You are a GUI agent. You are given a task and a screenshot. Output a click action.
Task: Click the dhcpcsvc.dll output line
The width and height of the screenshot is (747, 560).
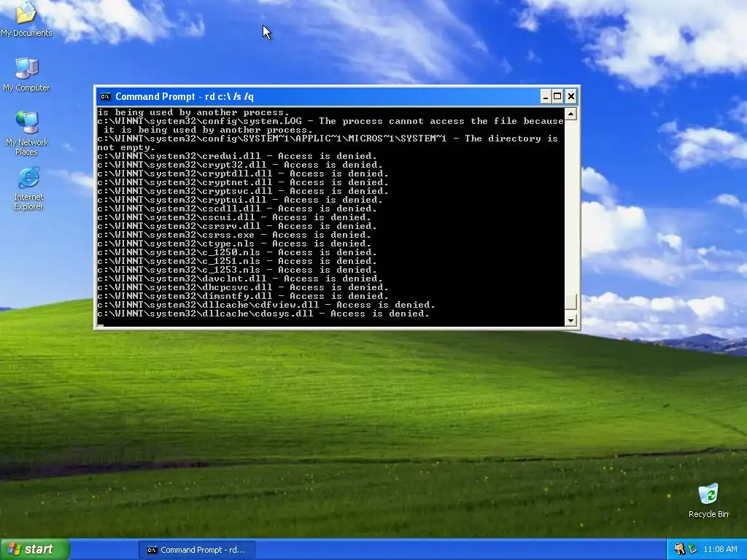(x=242, y=287)
